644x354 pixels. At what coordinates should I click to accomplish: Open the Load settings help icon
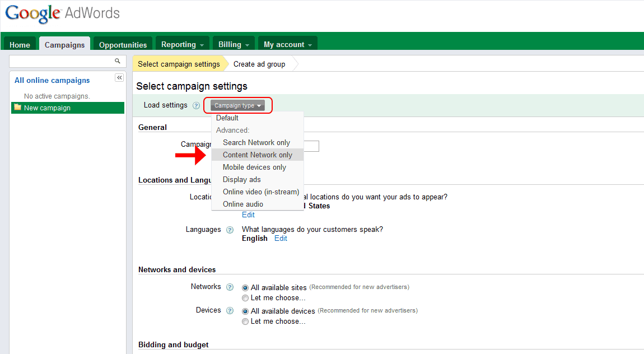[x=197, y=105]
